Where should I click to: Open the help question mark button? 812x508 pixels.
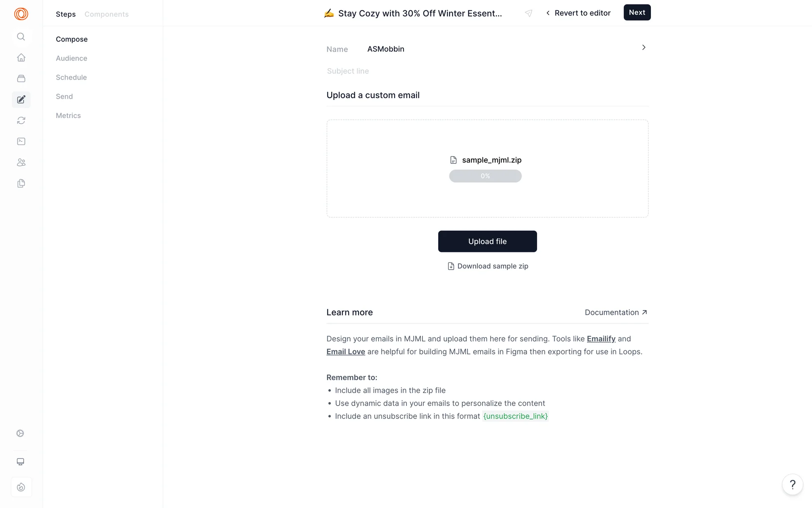793,484
